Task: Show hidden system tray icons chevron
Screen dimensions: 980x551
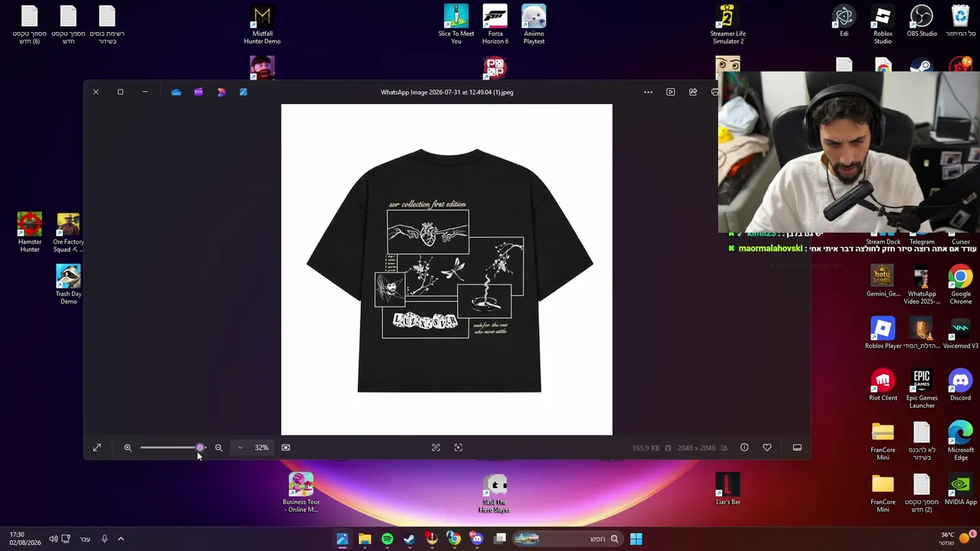Action: [x=121, y=539]
